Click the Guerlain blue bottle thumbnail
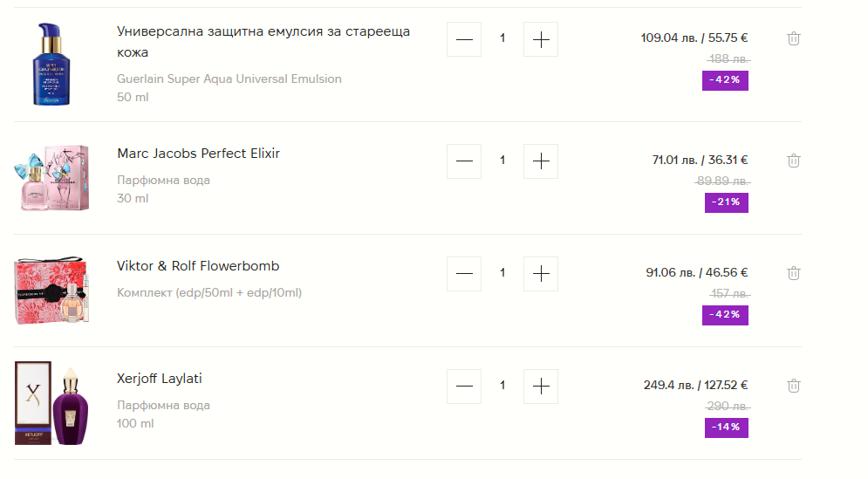This screenshot has width=868, height=479. click(51, 65)
